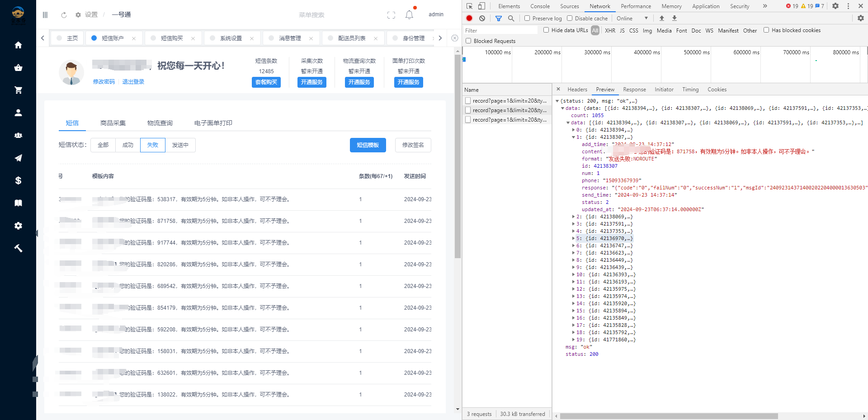Toggle Blocked Requests checkbox
The width and height of the screenshot is (868, 420).
click(x=468, y=41)
